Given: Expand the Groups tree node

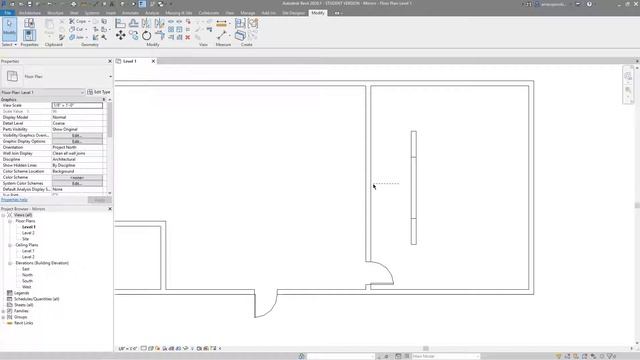Looking at the screenshot, I should 3,317.
